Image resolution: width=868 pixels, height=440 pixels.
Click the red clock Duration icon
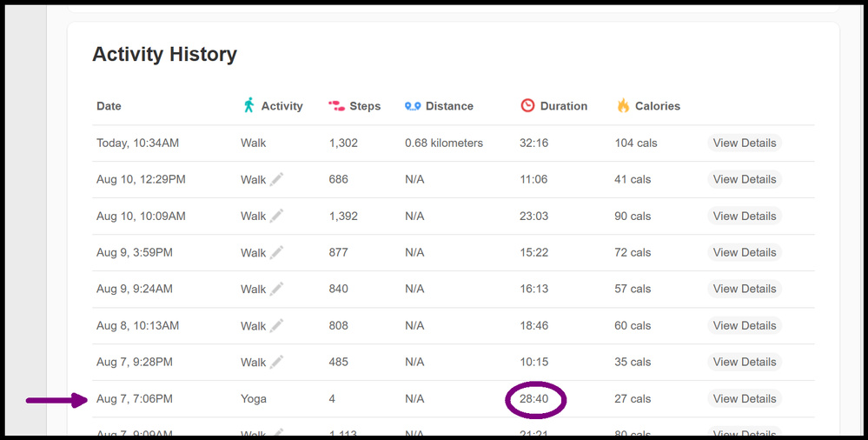[x=527, y=105]
